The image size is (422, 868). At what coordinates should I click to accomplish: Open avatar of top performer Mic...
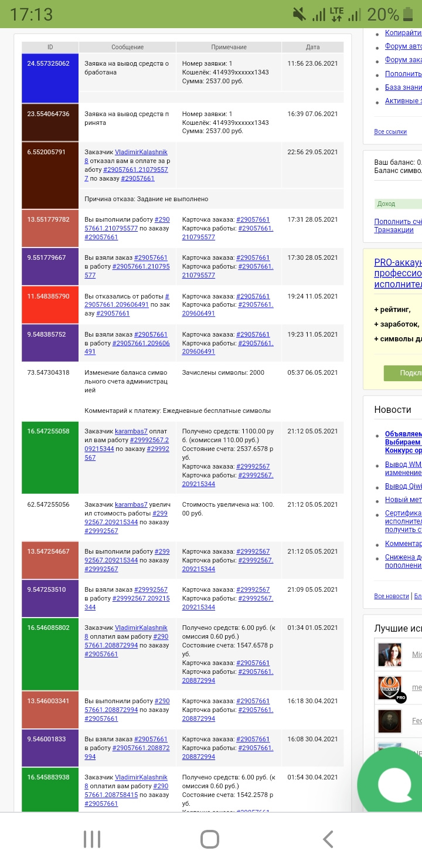click(390, 655)
